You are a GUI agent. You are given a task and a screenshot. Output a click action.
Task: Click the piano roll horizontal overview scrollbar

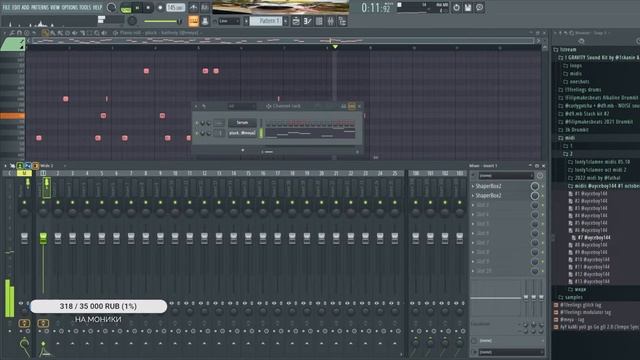[282, 40]
